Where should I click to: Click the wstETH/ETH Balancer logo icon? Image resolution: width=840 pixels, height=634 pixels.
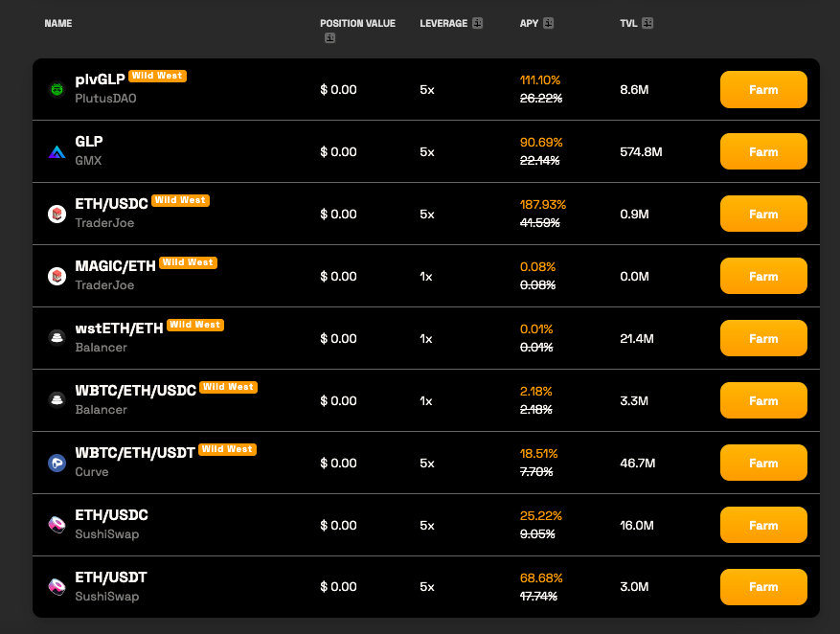click(x=57, y=338)
